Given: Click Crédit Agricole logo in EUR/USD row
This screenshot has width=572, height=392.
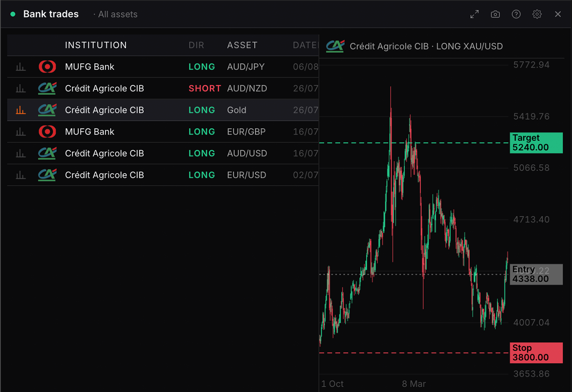Looking at the screenshot, I should tap(47, 175).
